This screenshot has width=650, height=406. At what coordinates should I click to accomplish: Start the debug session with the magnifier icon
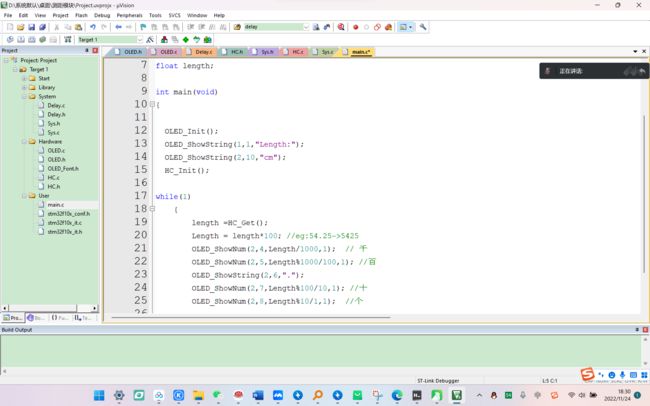pos(341,27)
